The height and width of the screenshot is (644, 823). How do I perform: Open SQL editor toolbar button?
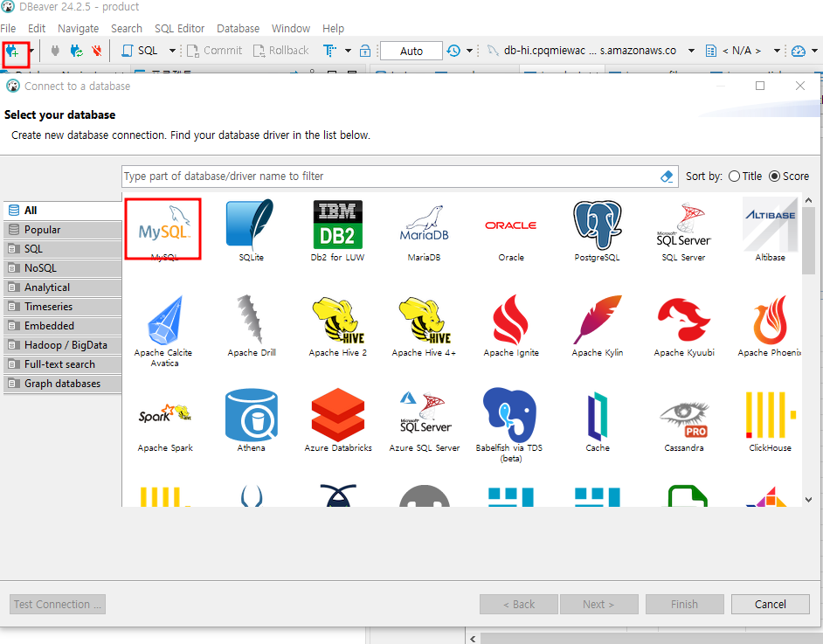[140, 51]
